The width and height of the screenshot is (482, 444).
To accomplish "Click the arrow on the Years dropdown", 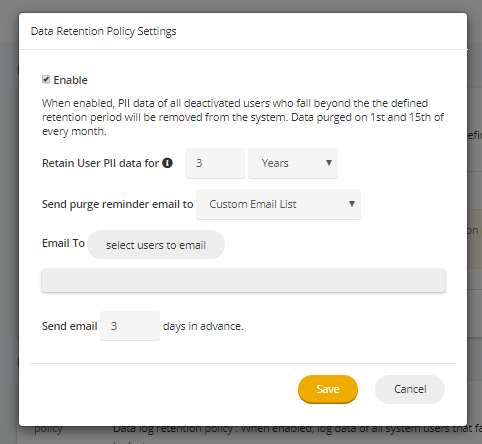I will tap(329, 163).
